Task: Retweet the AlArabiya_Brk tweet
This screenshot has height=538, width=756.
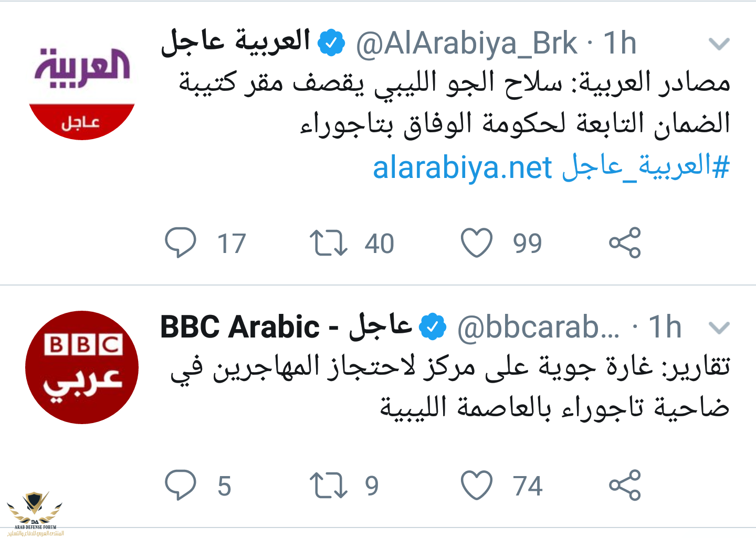Action: pos(329,243)
